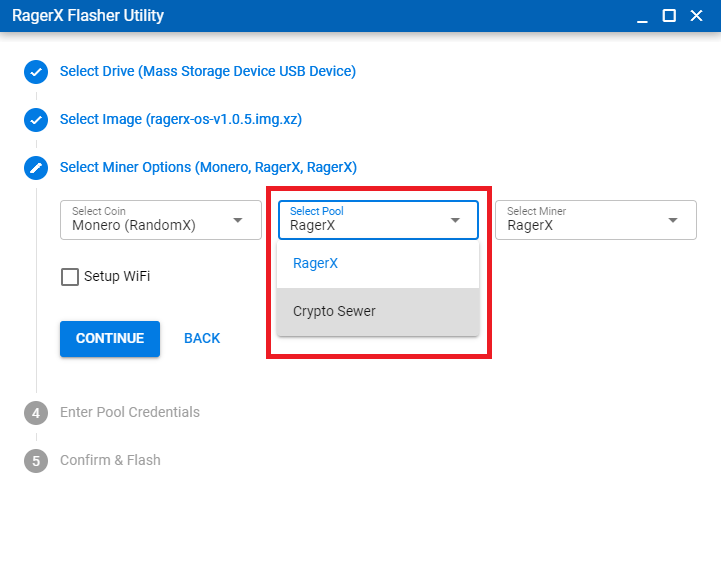Screen dimensions: 721x576
Task: Open the Select Image step title
Action: tap(181, 120)
